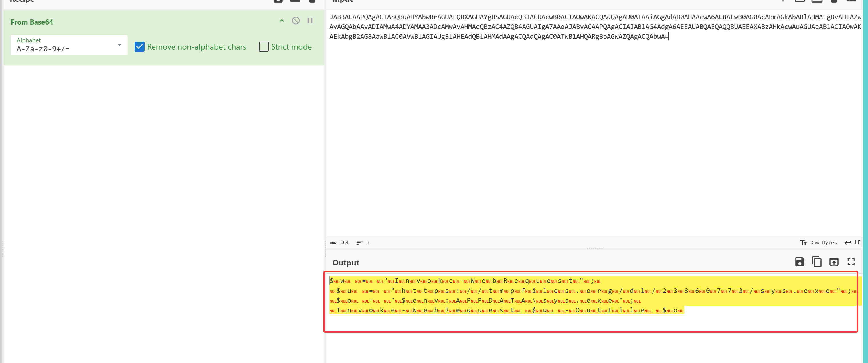Uncheck Remove non-alphabet chars
868x363 pixels.
[139, 46]
